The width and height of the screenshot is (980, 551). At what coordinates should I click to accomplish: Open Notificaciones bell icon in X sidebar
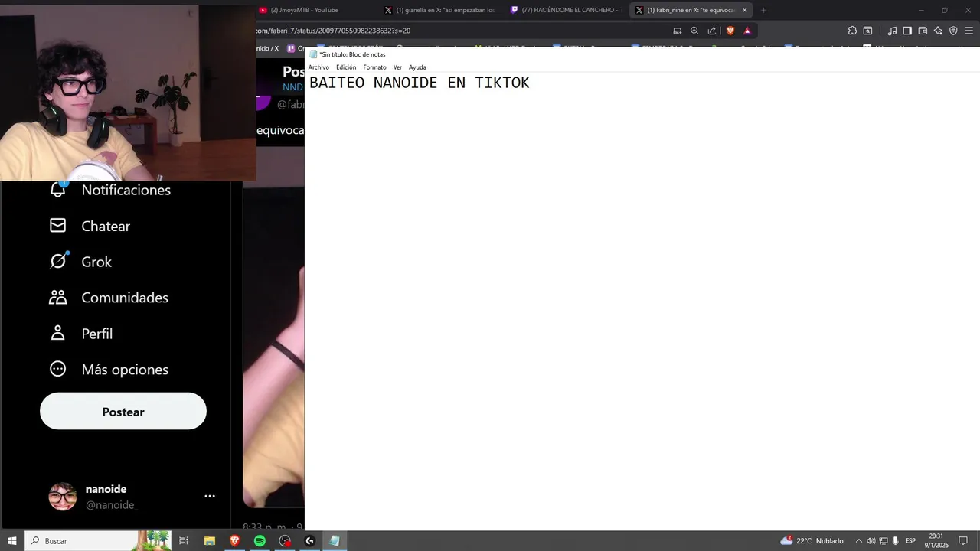[57, 189]
